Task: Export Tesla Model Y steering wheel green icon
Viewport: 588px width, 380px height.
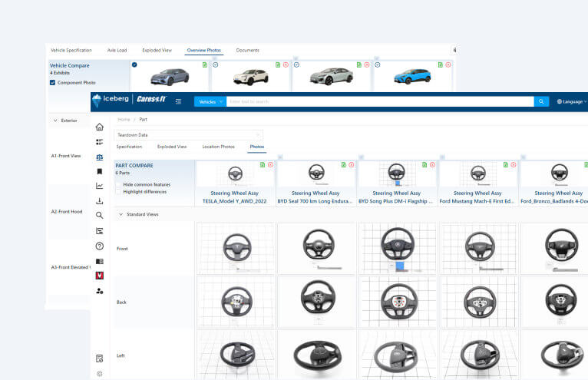Action: click(263, 165)
